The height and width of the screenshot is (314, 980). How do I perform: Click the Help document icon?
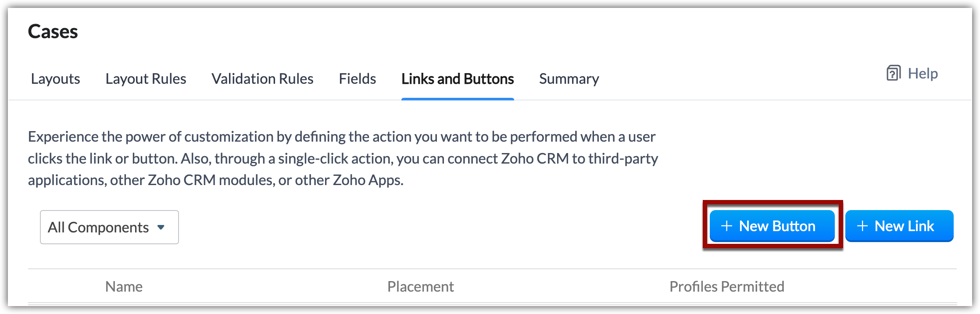[x=894, y=73]
